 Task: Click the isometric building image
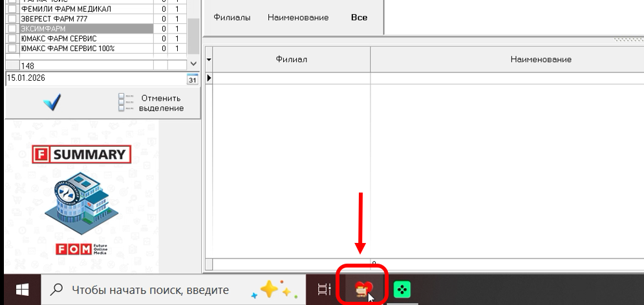coord(81,204)
